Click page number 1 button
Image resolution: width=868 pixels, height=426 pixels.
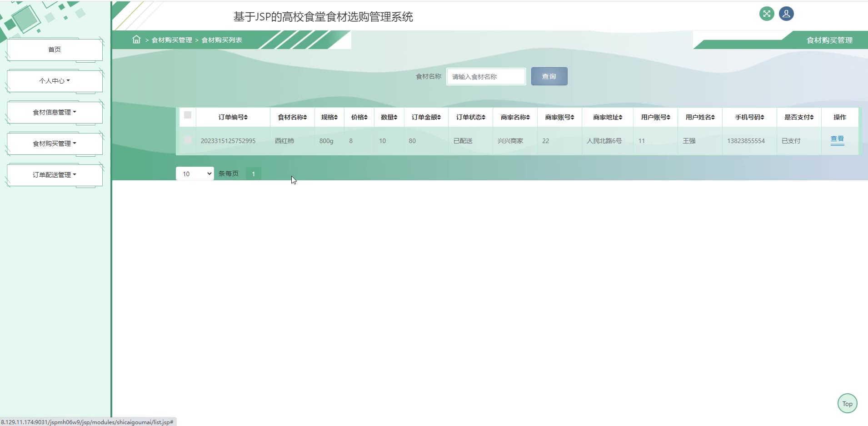coord(254,173)
